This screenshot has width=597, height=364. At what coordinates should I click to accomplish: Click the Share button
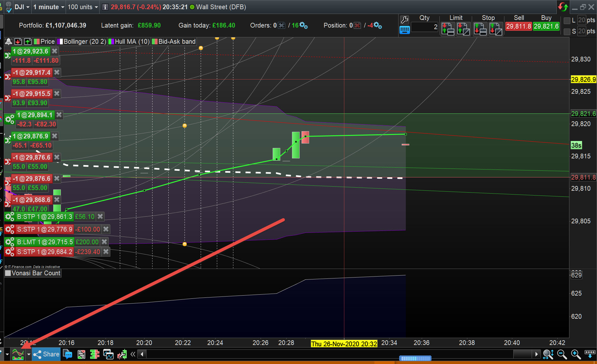pos(46,354)
